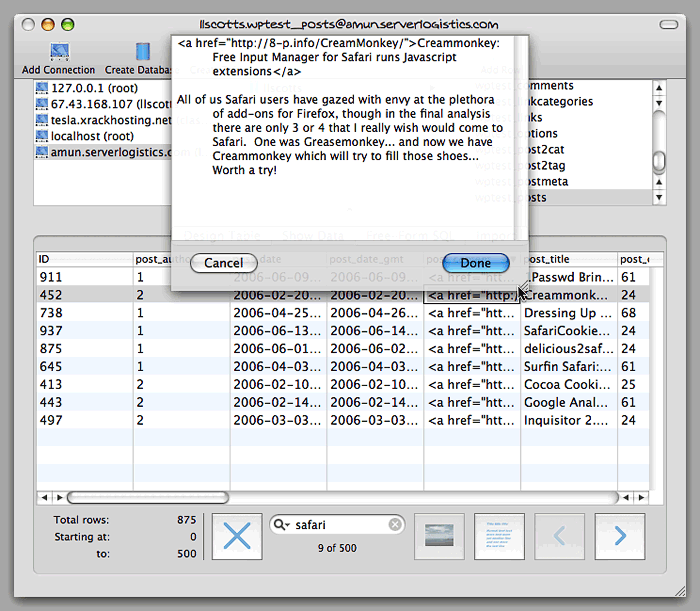Image resolution: width=700 pixels, height=611 pixels.
Task: Click the table list scroll-down arrow at bottom
Action: tap(659, 197)
